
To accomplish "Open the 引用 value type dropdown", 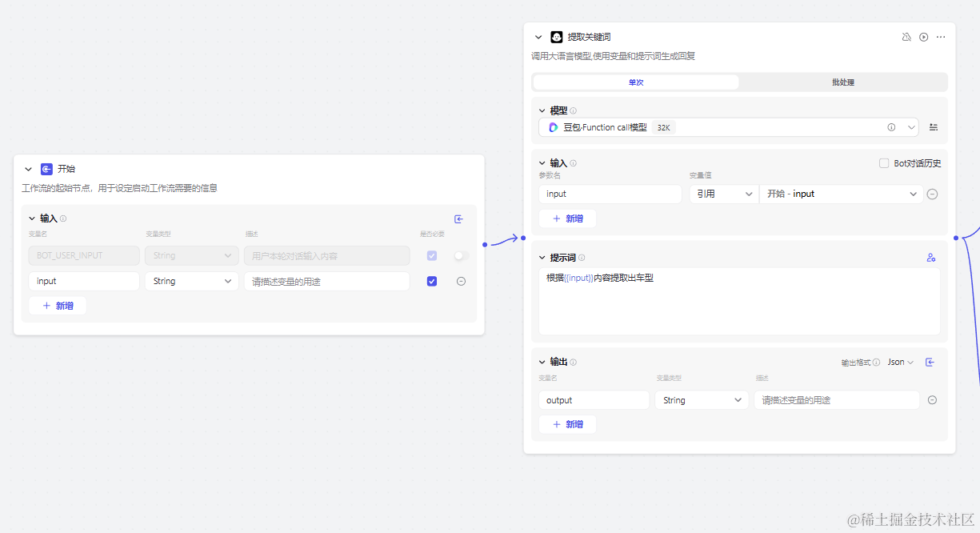I will tap(724, 194).
